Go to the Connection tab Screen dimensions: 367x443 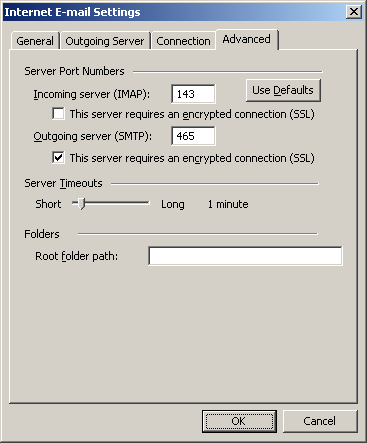coord(183,41)
